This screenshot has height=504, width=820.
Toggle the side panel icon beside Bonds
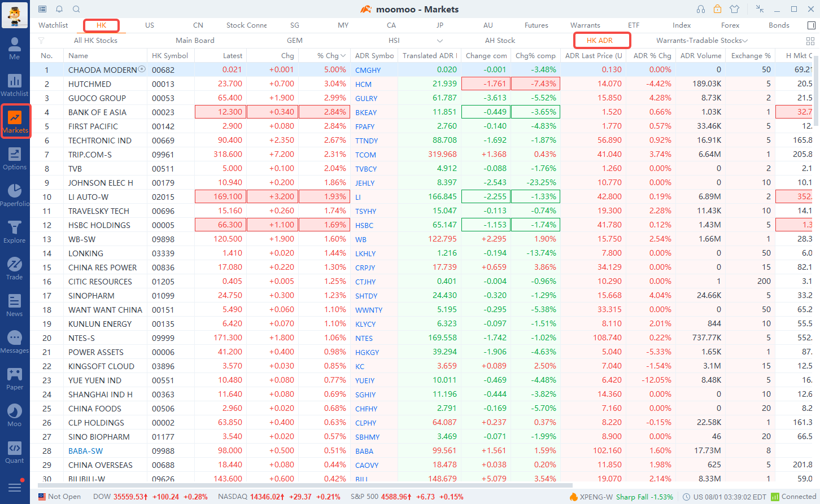click(811, 25)
